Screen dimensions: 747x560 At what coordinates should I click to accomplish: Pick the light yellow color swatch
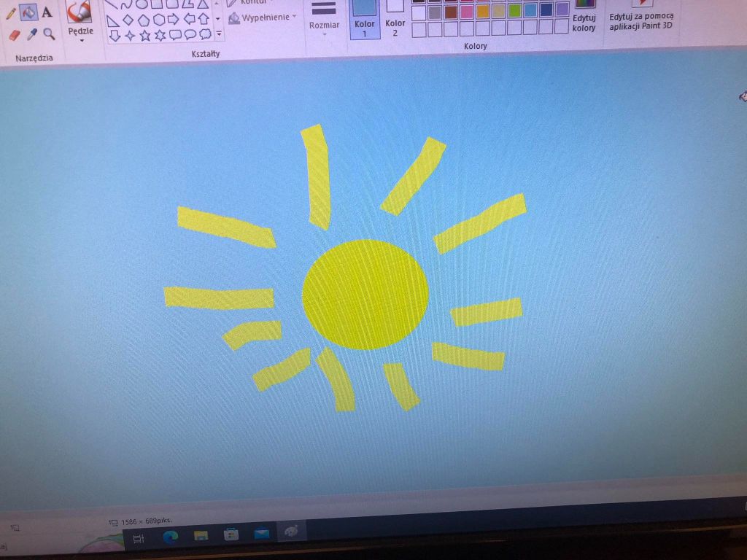pyautogui.click(x=498, y=11)
